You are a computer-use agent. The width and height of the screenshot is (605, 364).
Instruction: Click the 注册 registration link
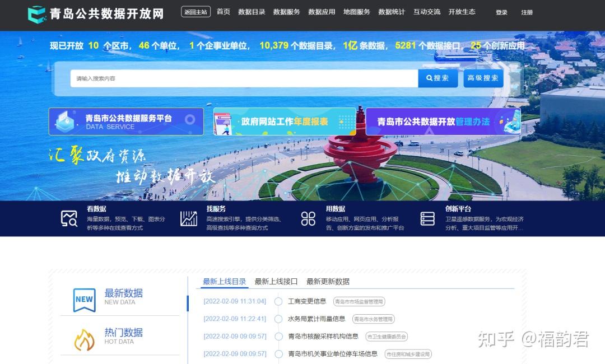pyautogui.click(x=527, y=12)
